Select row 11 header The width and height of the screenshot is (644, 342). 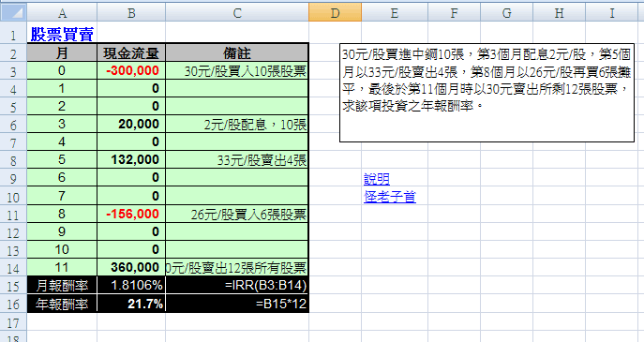coord(13,215)
